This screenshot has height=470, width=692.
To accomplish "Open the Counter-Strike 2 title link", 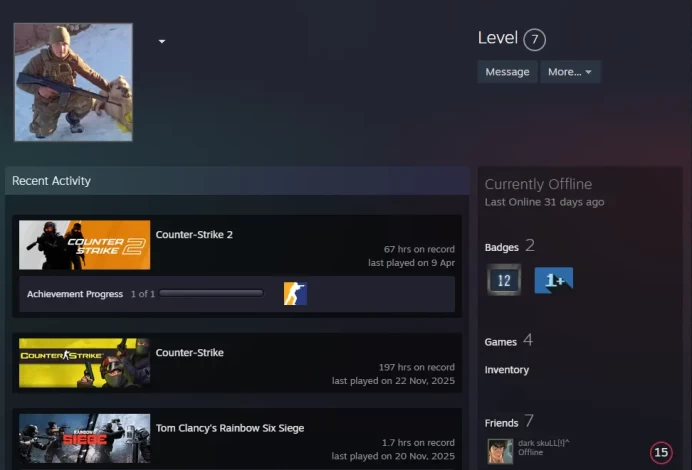I will [194, 235].
